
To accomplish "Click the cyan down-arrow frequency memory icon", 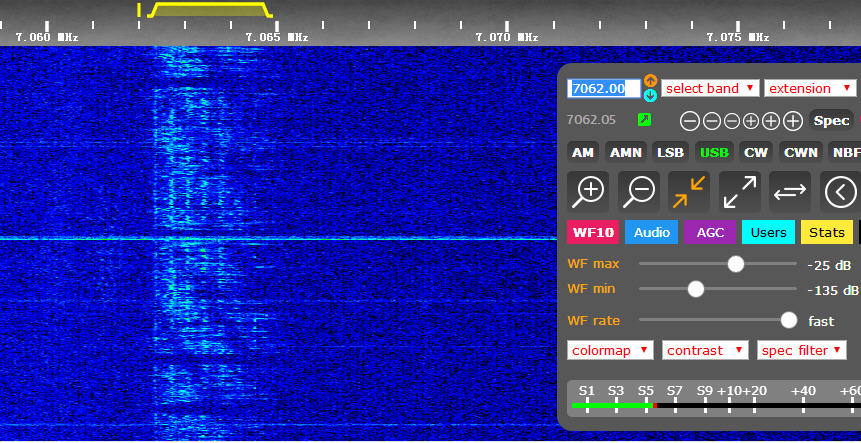I will pos(650,95).
